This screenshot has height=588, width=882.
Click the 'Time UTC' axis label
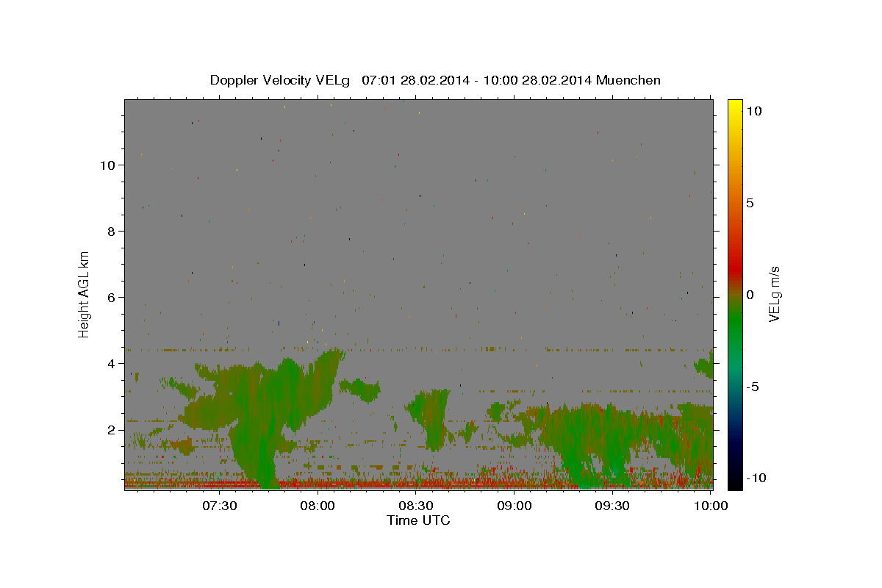418,520
